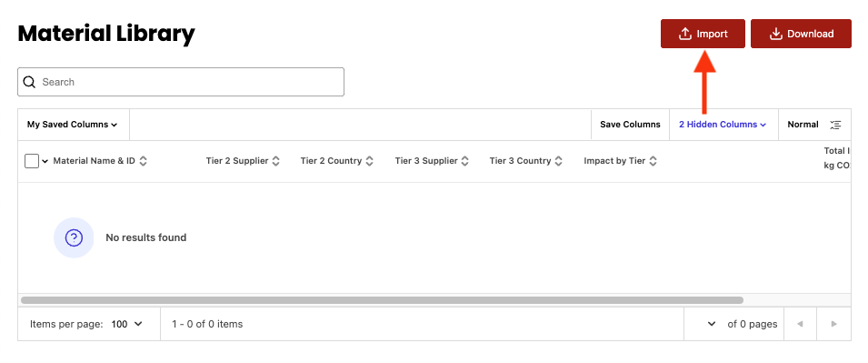
Task: Open the Items per page dropdown
Action: [126, 324]
